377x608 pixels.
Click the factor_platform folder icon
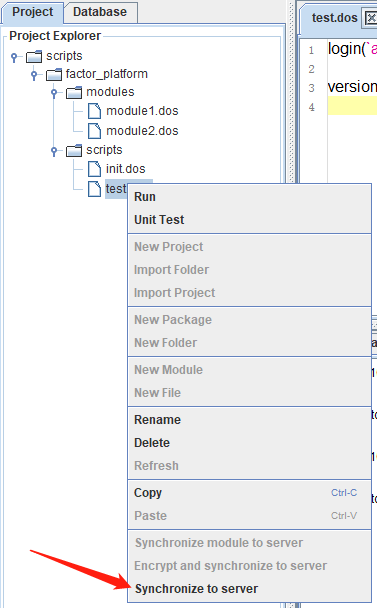coord(54,74)
